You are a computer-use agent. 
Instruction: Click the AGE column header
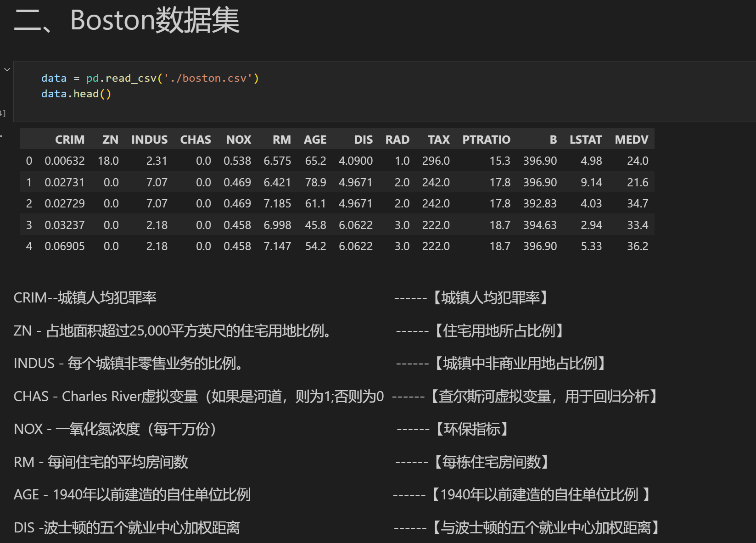tap(315, 140)
